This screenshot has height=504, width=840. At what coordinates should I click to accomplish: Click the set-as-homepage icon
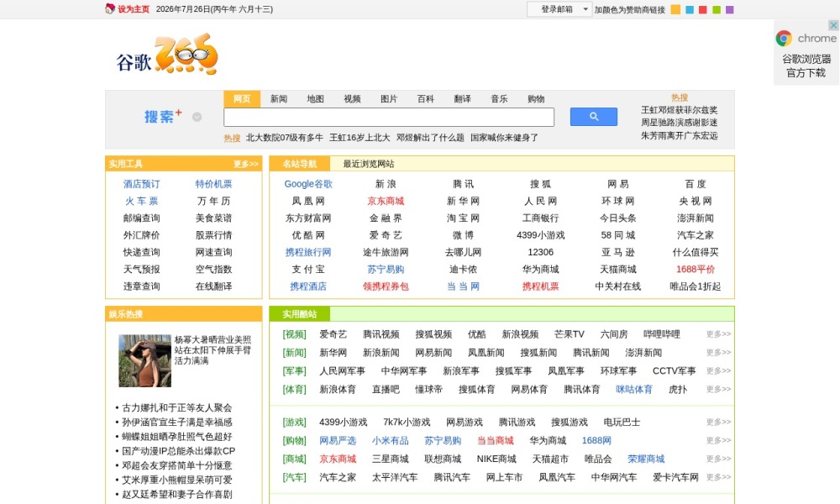pos(110,8)
